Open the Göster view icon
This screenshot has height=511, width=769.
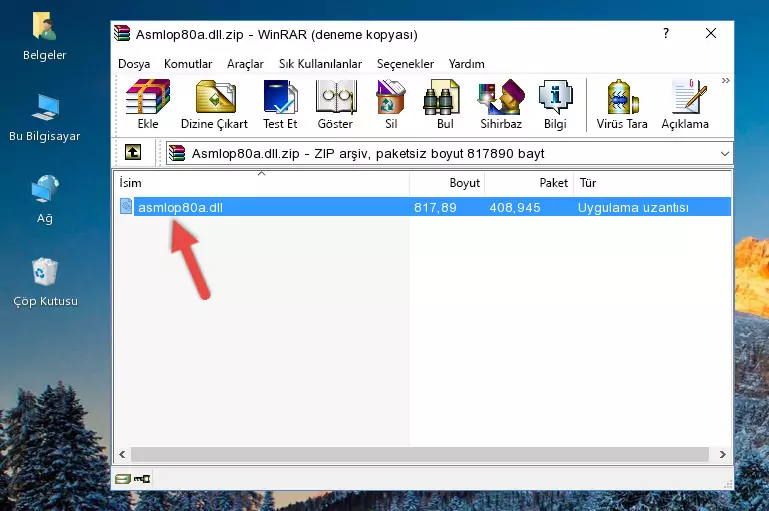pos(335,104)
